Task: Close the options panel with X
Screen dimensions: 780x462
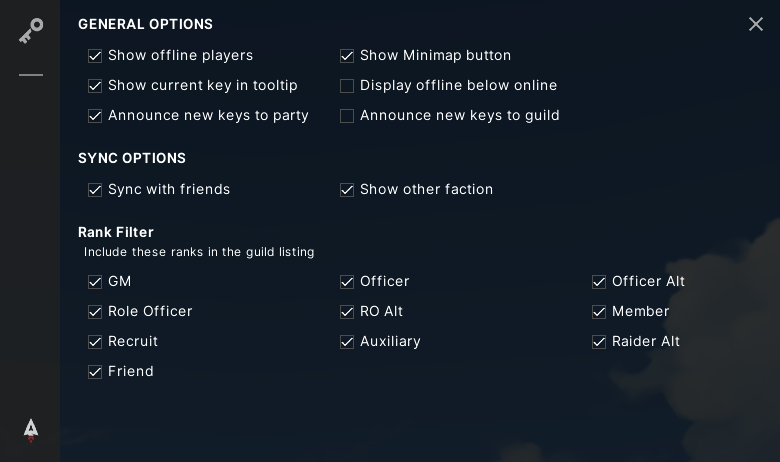Action: 756,24
